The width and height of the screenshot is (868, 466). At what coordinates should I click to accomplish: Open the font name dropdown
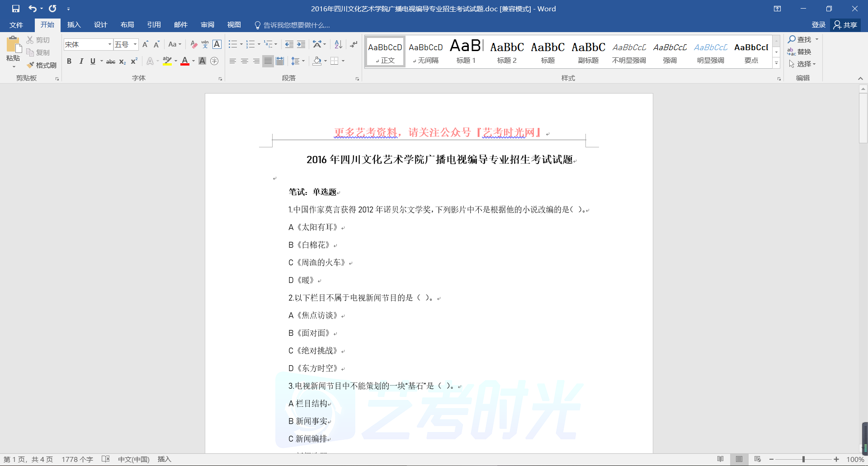pos(109,44)
